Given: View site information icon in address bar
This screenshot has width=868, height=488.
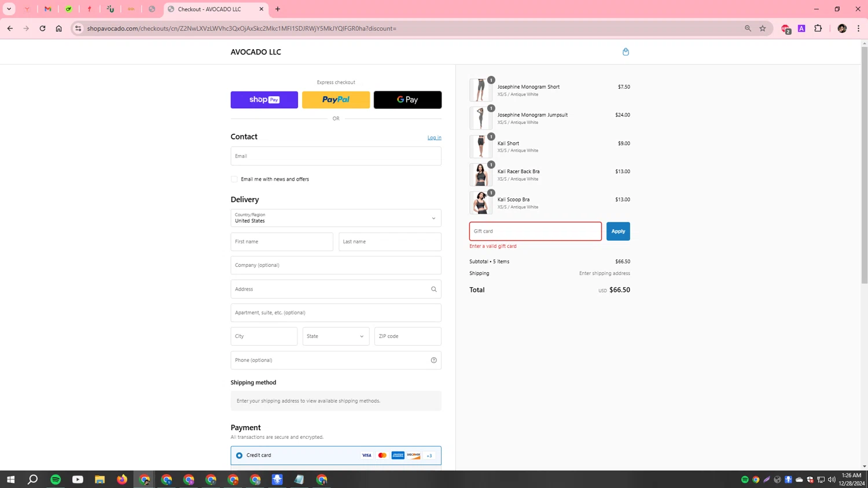Looking at the screenshot, I should click(x=78, y=28).
